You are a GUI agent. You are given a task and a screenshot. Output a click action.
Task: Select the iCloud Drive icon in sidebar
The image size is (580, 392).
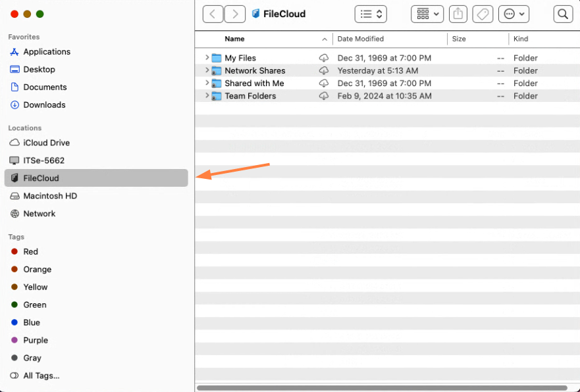(13, 143)
